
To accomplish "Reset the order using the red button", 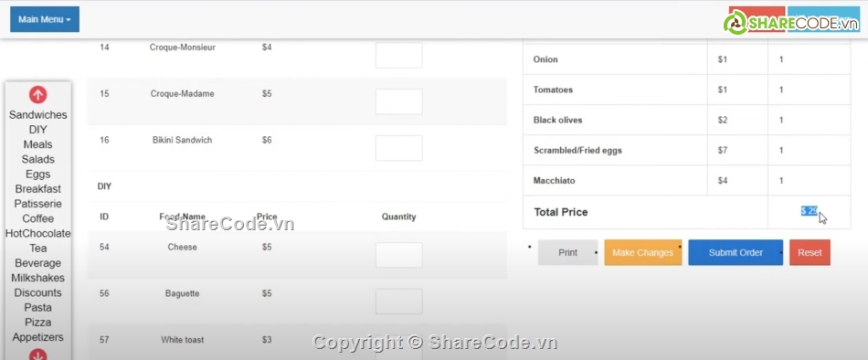I will 810,252.
